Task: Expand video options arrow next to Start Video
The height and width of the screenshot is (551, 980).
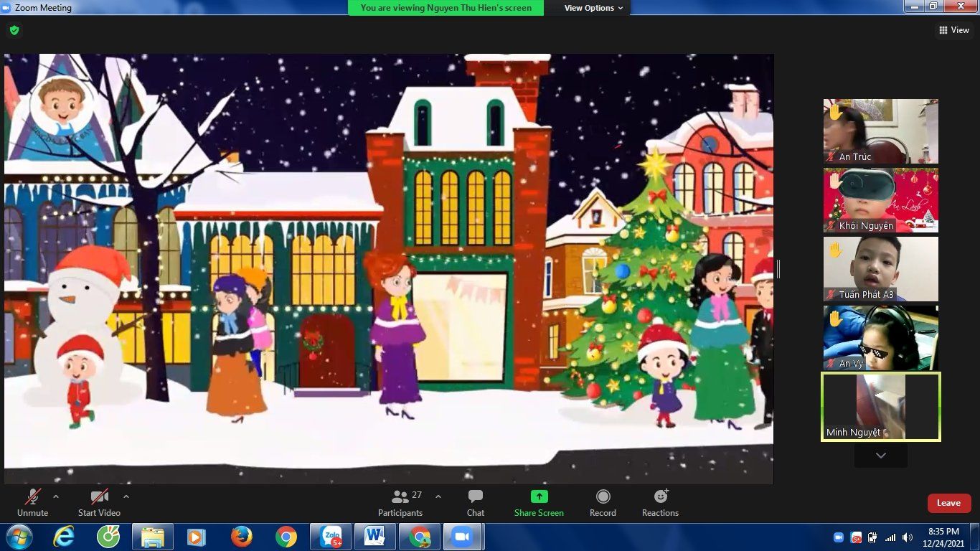Action: pos(126,496)
